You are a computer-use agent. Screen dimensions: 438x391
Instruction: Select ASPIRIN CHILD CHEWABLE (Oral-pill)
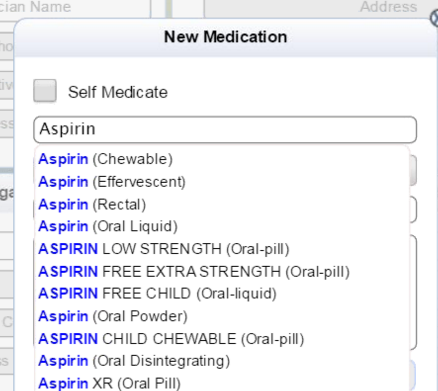pyautogui.click(x=171, y=339)
